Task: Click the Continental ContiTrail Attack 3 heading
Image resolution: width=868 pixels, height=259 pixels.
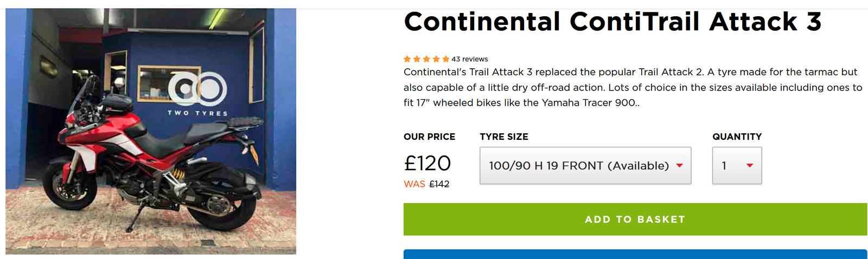Action: (612, 22)
